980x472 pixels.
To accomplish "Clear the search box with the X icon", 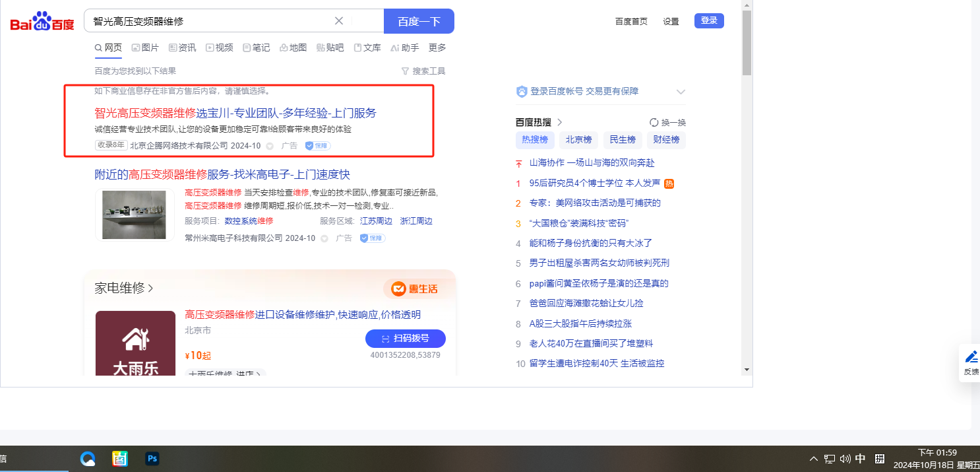I will [339, 21].
